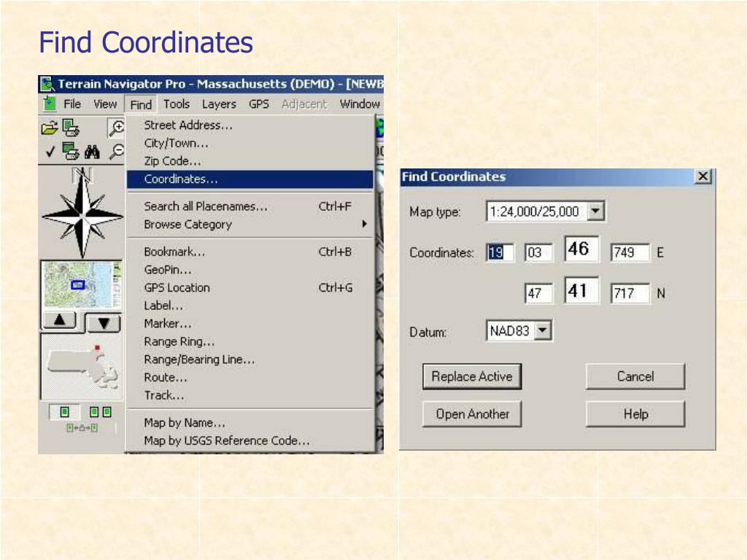
Task: Select the highlighted Coordinates… menu entry
Action: (249, 179)
